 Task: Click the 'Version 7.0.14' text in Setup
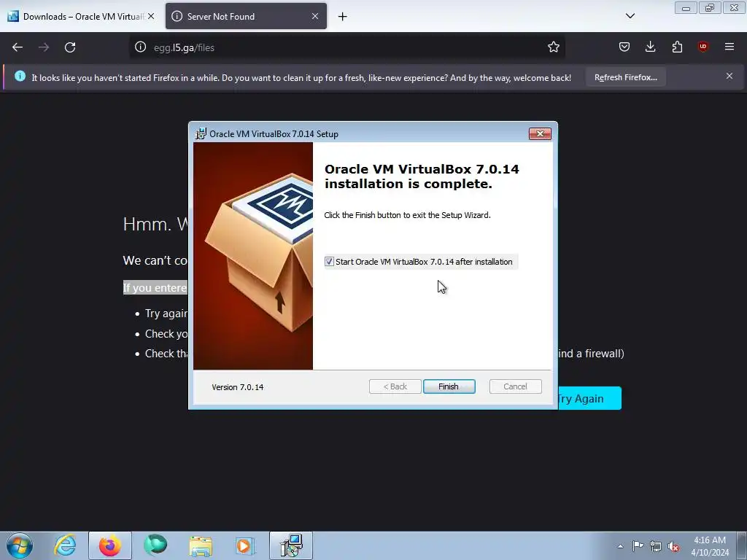click(x=237, y=387)
